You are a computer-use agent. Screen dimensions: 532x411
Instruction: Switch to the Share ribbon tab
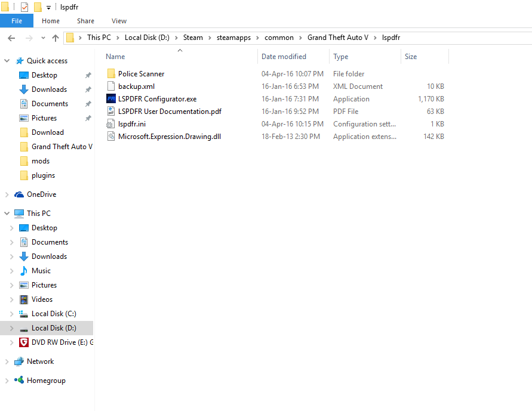click(85, 21)
